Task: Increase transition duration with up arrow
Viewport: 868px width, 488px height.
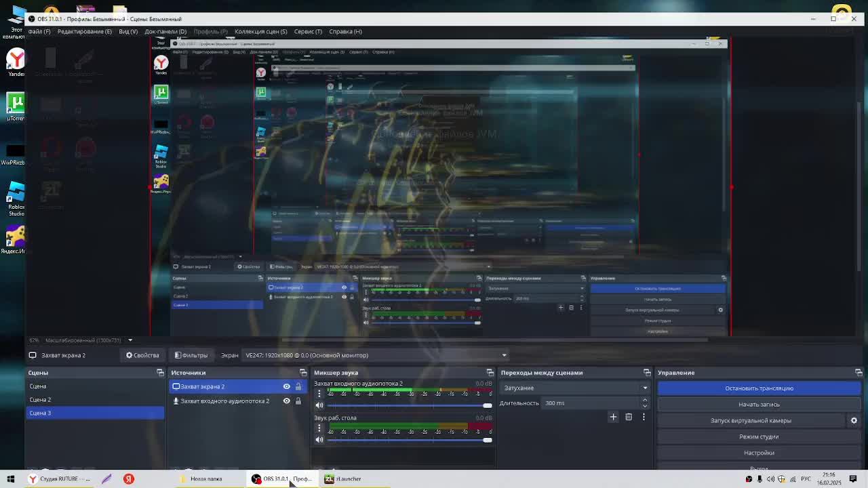Action: coord(645,401)
